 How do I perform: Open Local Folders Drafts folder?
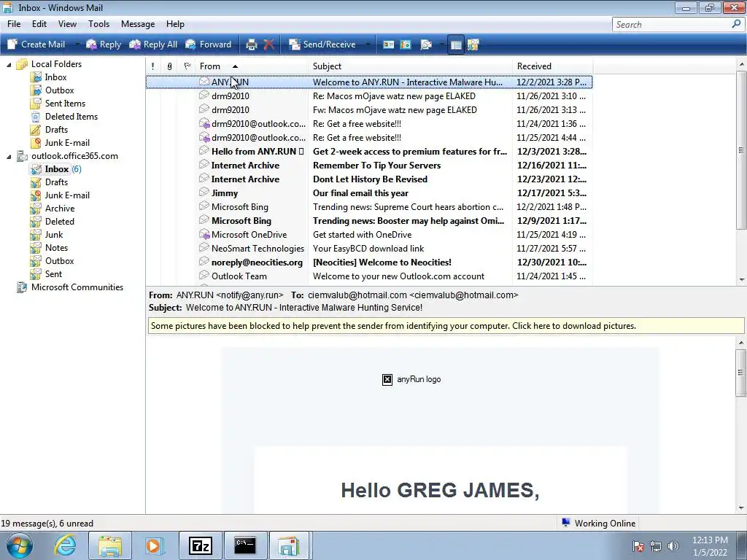pos(56,130)
